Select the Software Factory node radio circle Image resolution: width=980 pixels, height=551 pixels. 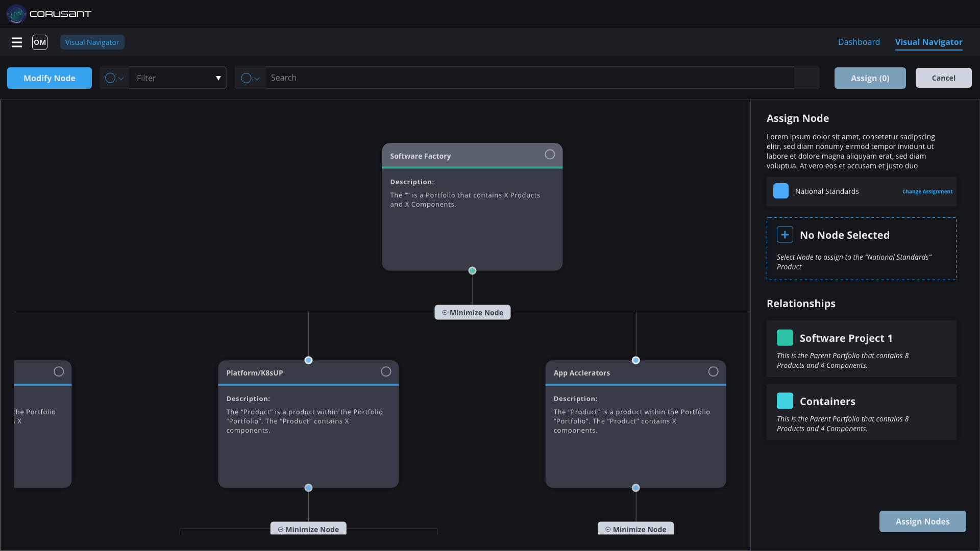[x=550, y=155]
